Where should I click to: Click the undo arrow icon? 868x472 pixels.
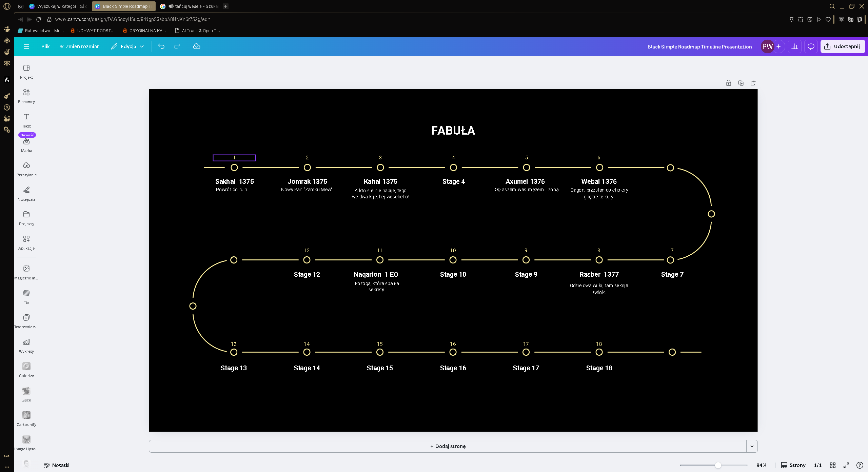pos(161,46)
